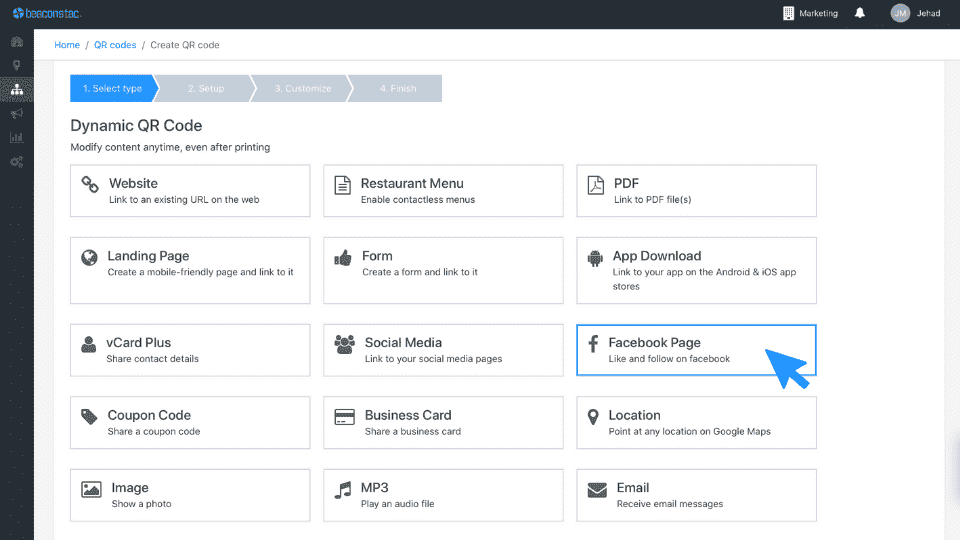Select the MP3 card title
The height and width of the screenshot is (540, 960).
pyautogui.click(x=375, y=487)
